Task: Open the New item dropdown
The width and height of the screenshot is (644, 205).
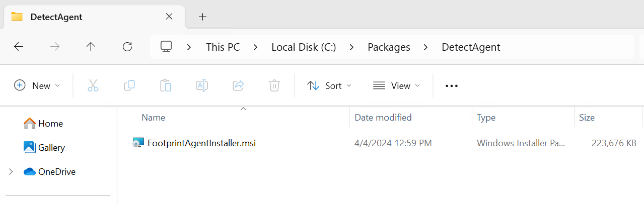Action: [37, 86]
